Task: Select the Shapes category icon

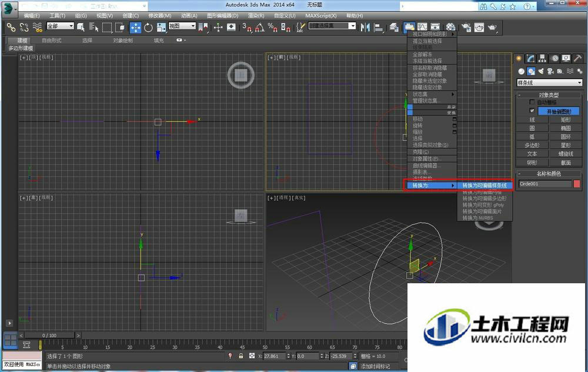Action: [531, 71]
